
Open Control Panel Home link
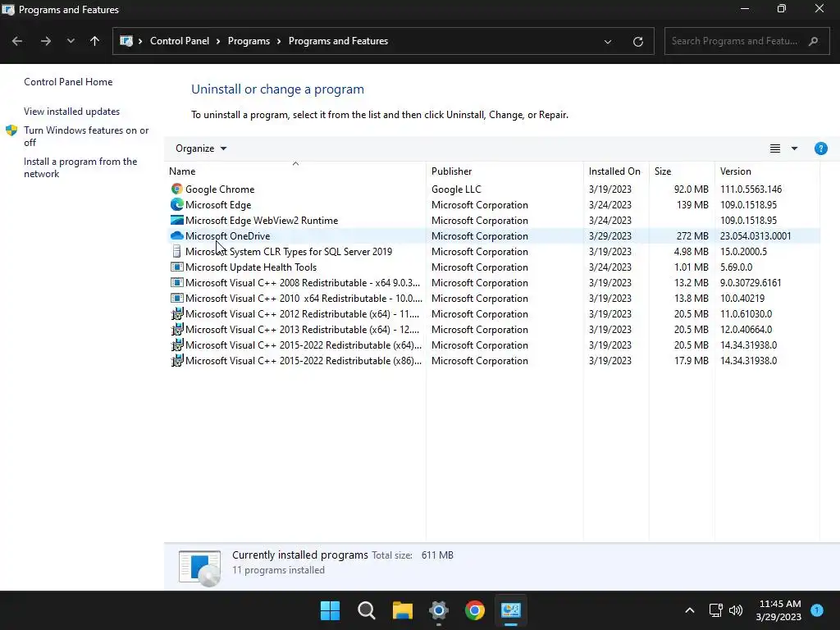point(68,82)
